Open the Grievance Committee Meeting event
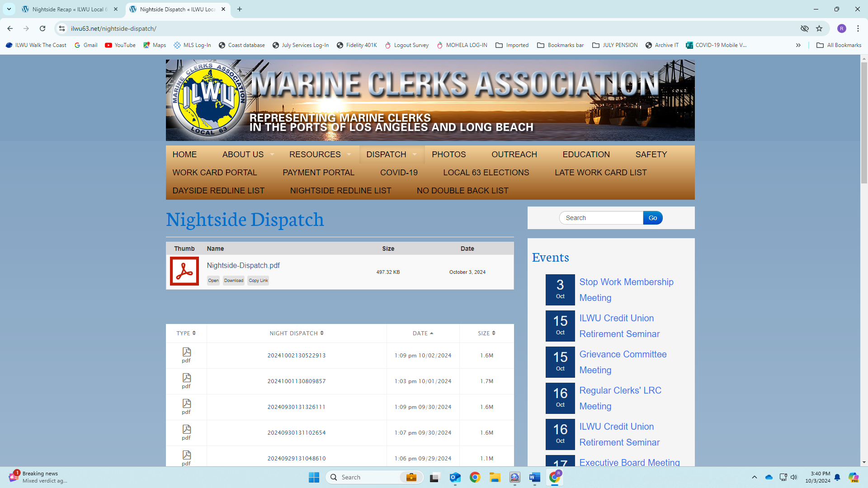Image resolution: width=868 pixels, height=488 pixels. (x=623, y=362)
